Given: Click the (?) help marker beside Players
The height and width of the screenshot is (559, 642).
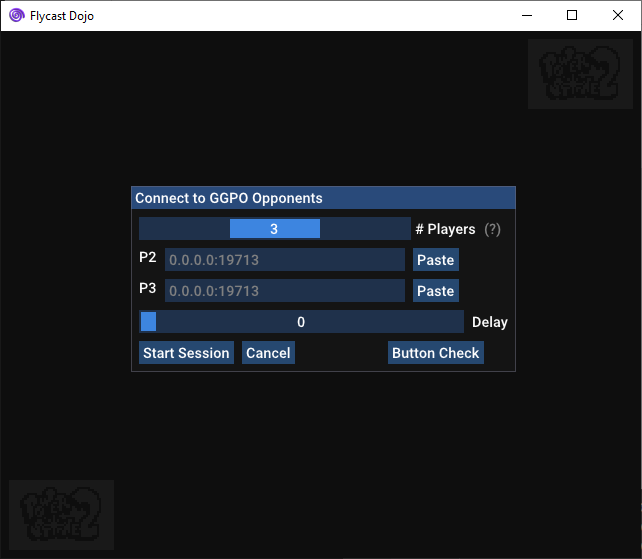Looking at the screenshot, I should click(x=492, y=229).
